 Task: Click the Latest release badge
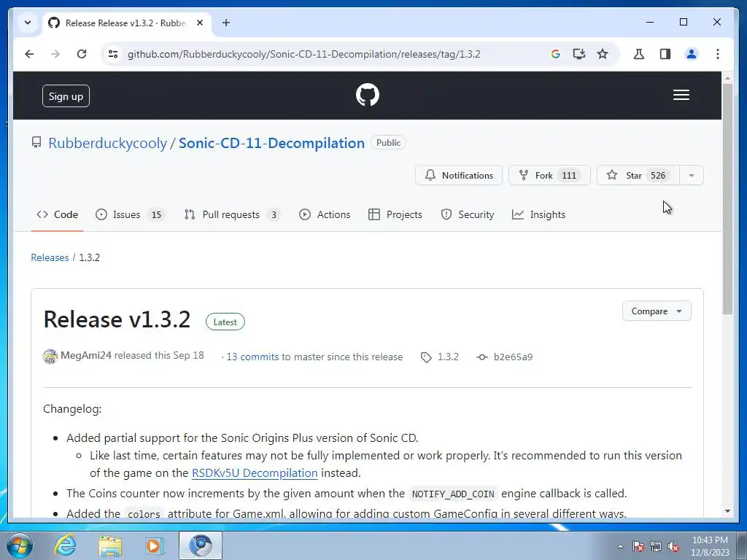(225, 322)
